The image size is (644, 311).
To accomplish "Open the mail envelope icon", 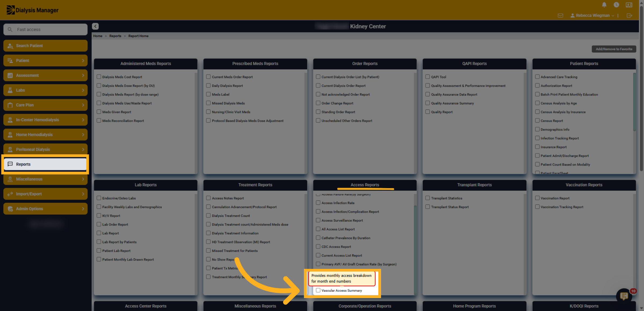I will coord(561,15).
